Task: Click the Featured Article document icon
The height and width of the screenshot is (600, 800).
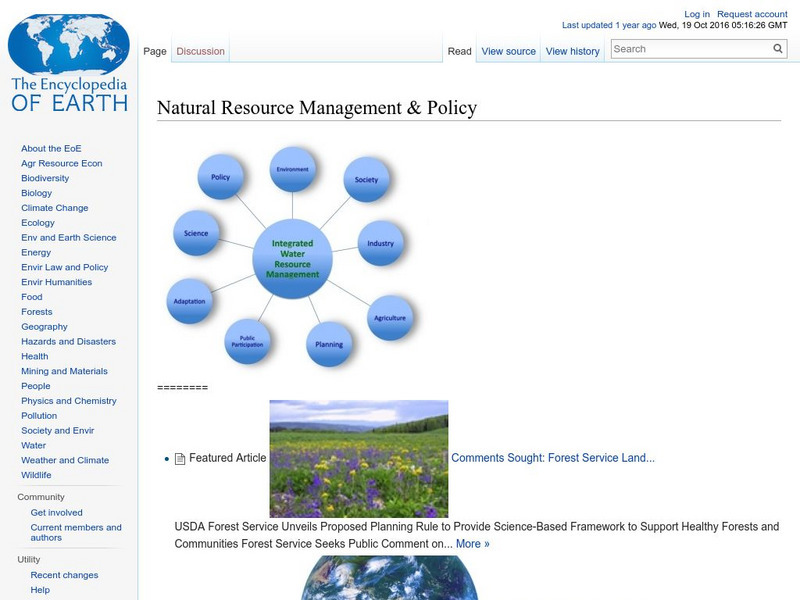Action: (180, 458)
